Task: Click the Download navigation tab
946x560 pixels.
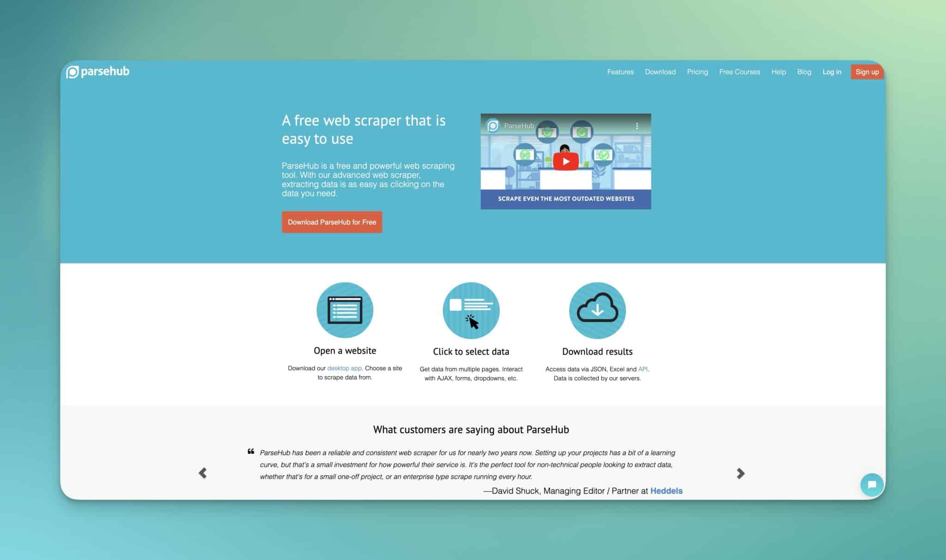Action: point(660,72)
